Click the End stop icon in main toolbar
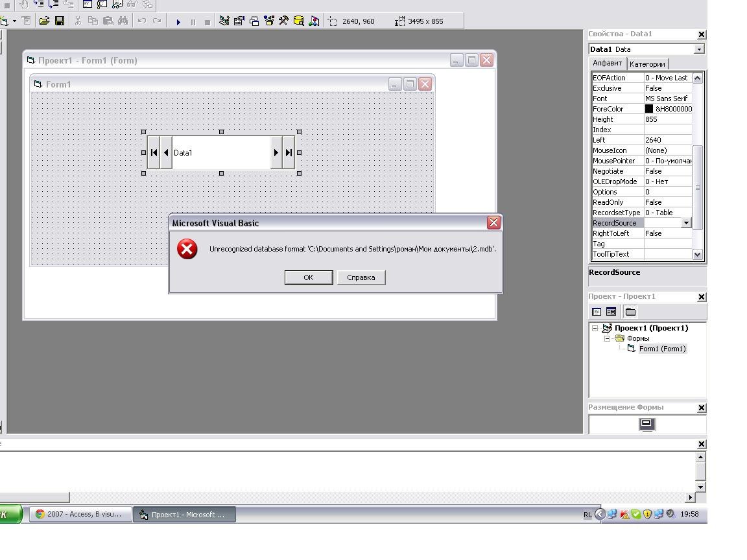 (x=207, y=22)
